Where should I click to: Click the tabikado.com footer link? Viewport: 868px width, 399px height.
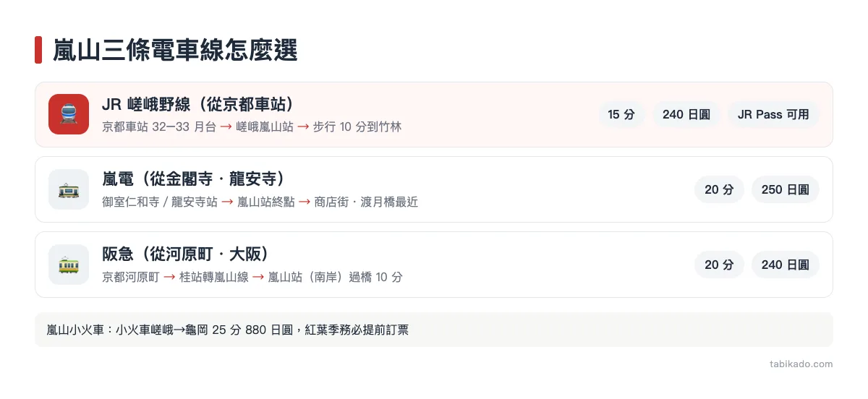(x=801, y=364)
